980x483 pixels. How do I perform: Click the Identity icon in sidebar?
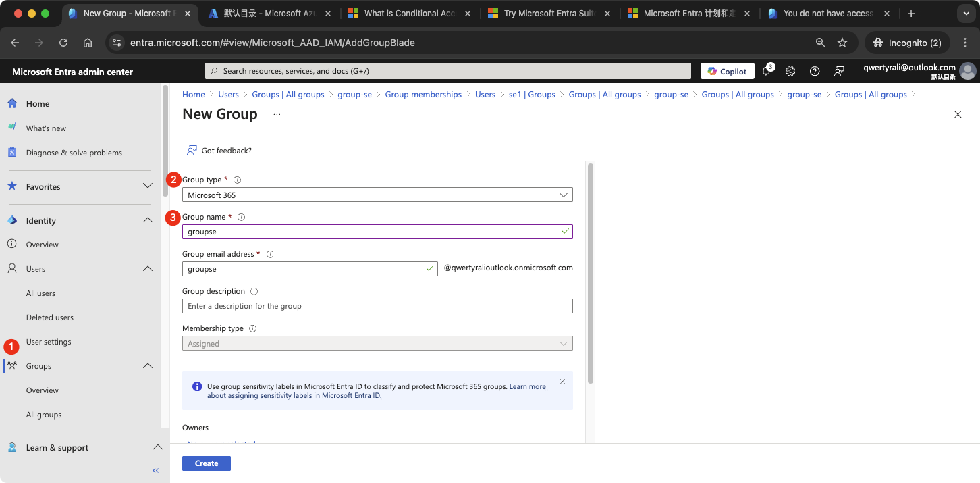(12, 220)
